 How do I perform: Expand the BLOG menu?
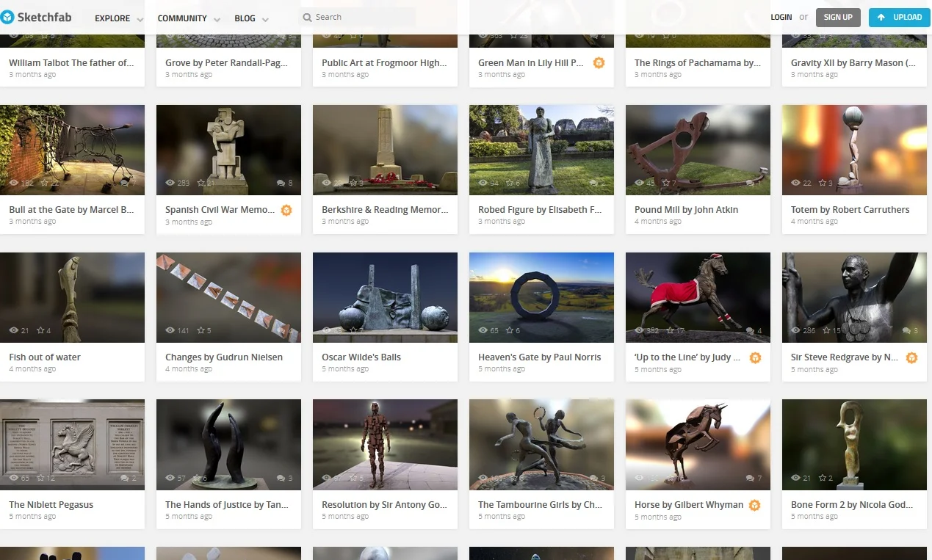click(x=251, y=18)
